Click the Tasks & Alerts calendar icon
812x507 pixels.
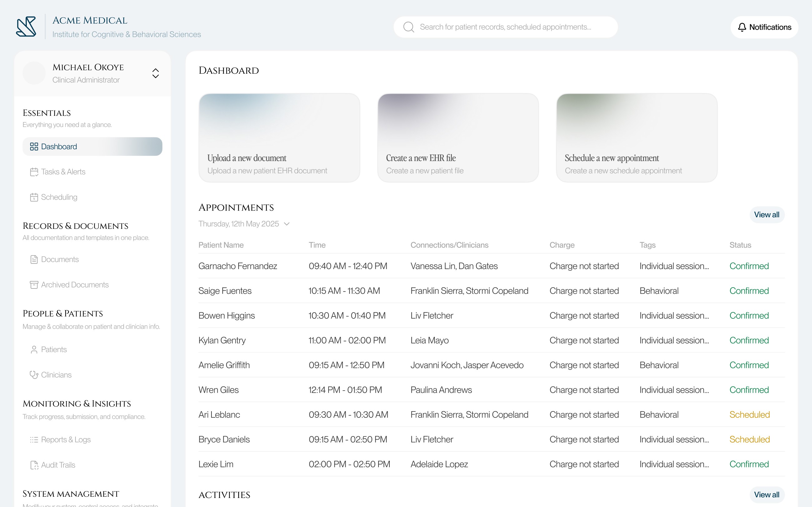tap(34, 172)
